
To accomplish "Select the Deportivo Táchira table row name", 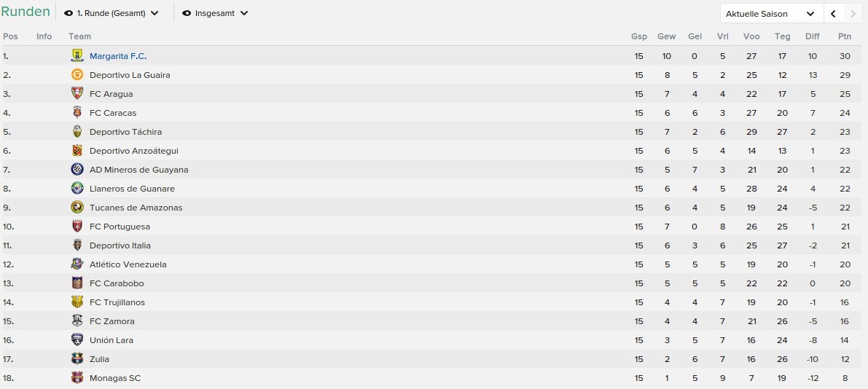I will [125, 132].
